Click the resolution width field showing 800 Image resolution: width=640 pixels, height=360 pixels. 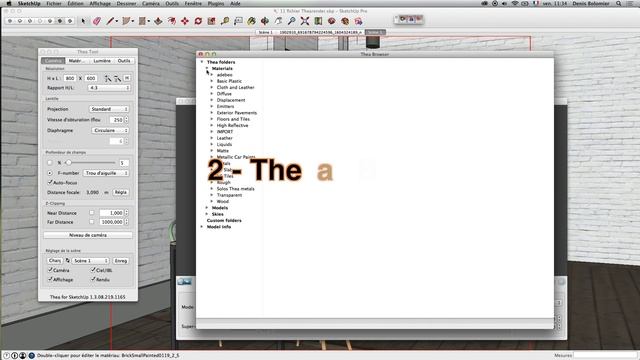click(x=70, y=78)
